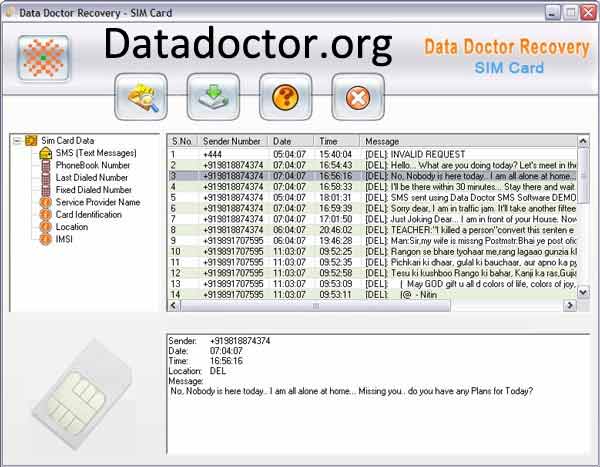Click the horizontal scrollbar thumb
The width and height of the screenshot is (600, 467).
click(315, 305)
